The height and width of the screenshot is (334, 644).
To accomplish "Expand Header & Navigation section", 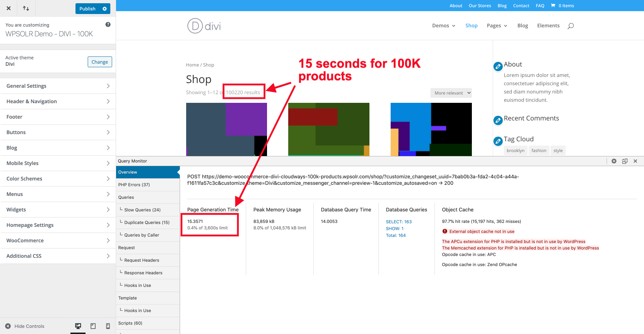I will tap(58, 101).
